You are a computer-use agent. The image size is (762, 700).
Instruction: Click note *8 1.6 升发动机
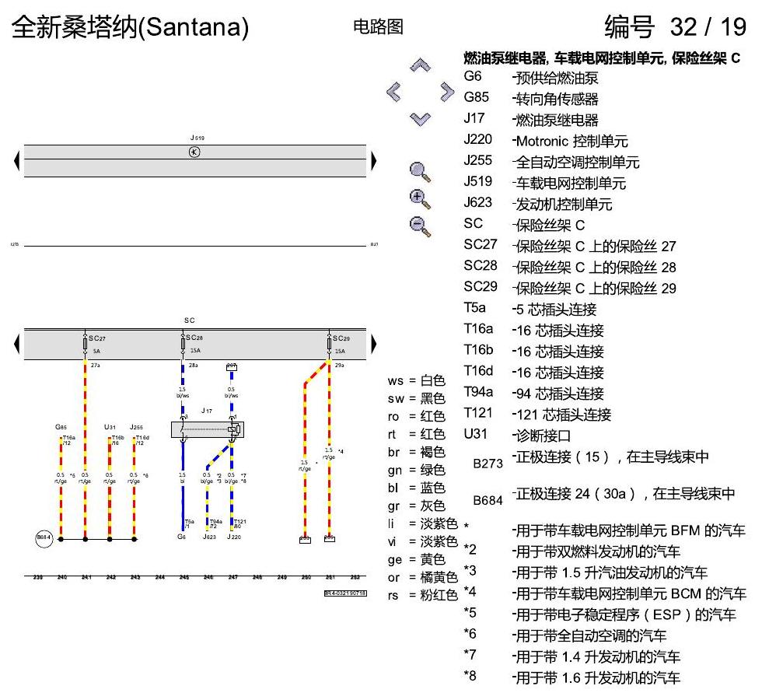coord(572,677)
